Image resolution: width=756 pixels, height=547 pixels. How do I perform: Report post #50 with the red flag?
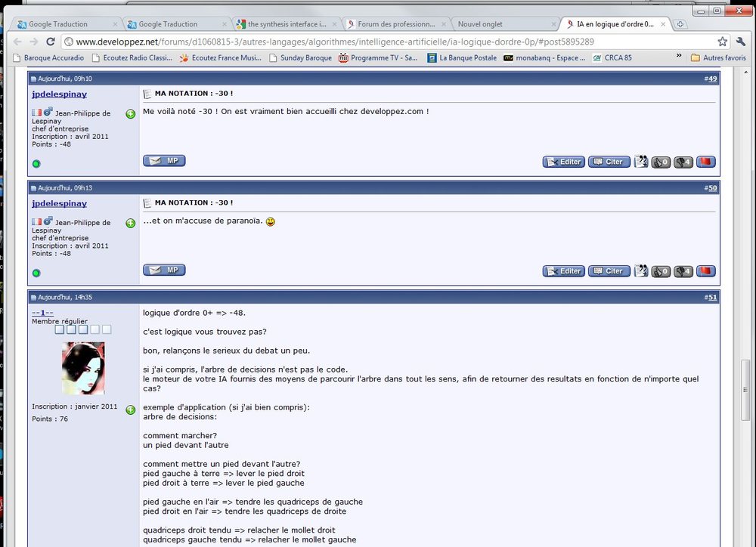point(706,271)
